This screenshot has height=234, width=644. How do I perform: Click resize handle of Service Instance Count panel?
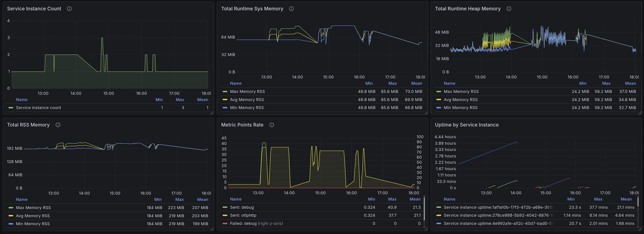[x=212, y=113]
